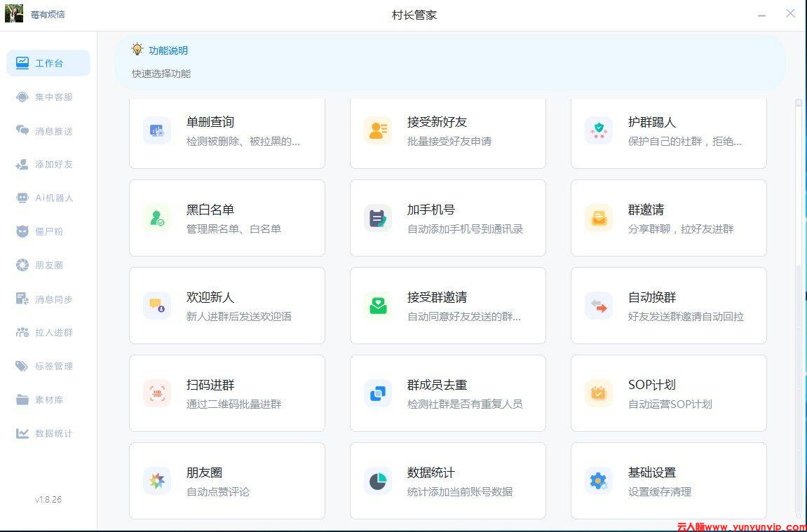Click the 快速选择功能 text
The image size is (807, 532).
coord(161,74)
